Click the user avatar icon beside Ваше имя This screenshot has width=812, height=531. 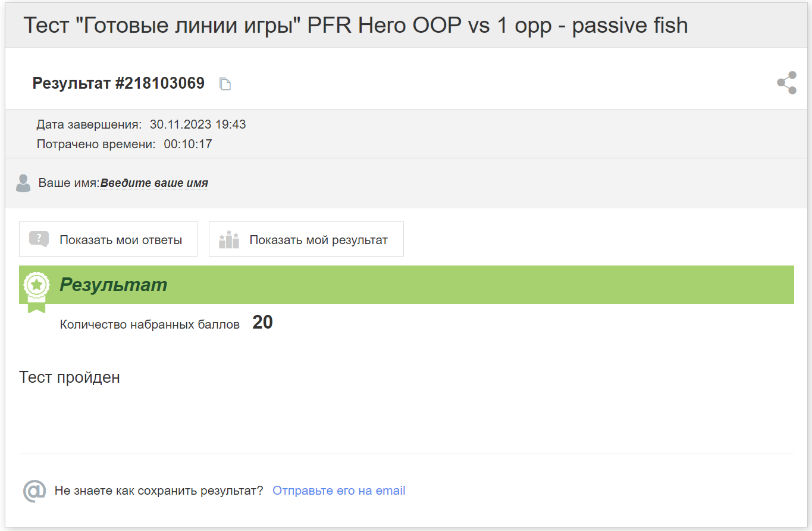click(23, 183)
